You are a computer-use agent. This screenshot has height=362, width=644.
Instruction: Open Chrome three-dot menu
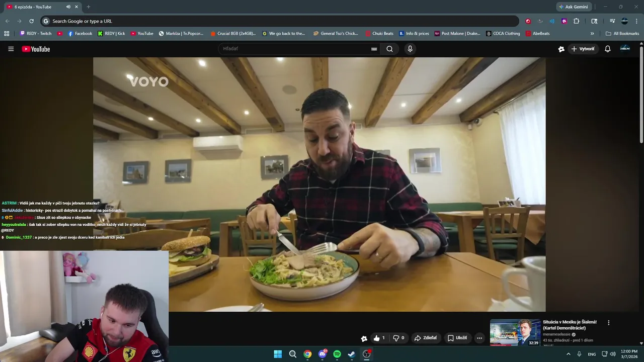[636, 21]
